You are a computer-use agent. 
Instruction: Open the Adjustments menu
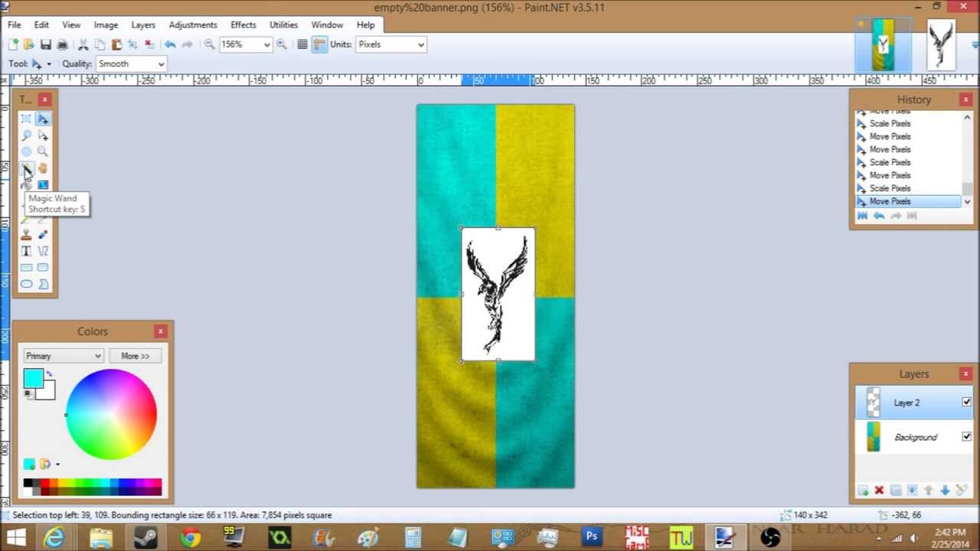(x=193, y=24)
